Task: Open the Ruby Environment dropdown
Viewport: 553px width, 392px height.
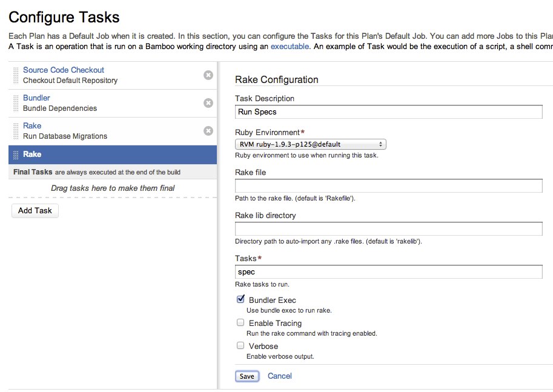Action: (310, 144)
